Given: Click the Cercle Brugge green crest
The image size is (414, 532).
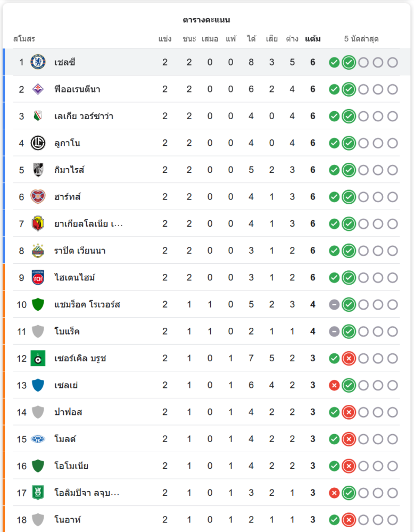Looking at the screenshot, I should click(38, 358).
